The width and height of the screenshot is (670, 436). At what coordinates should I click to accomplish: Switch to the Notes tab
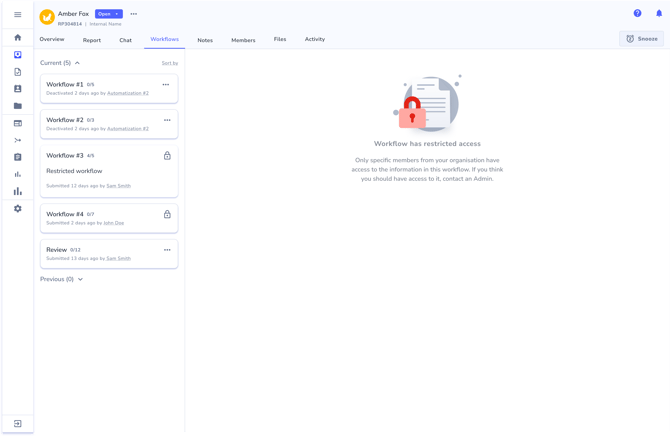pos(205,40)
